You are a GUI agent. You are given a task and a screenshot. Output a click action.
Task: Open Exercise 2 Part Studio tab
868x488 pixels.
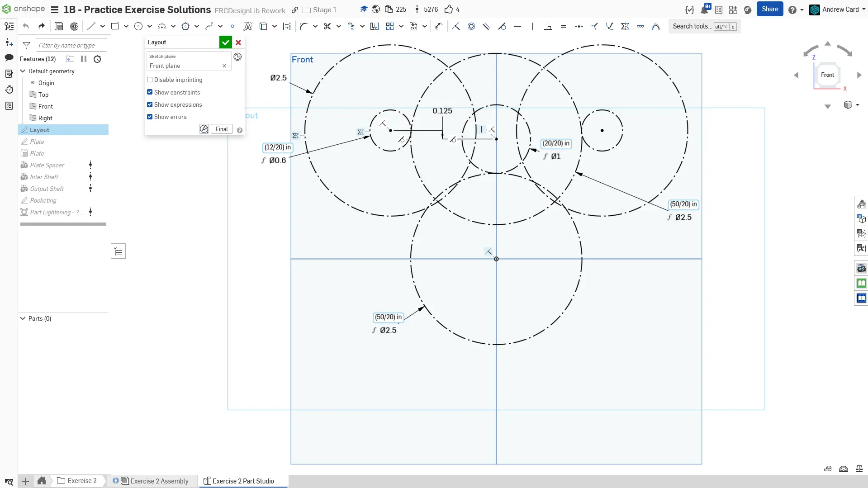243,481
